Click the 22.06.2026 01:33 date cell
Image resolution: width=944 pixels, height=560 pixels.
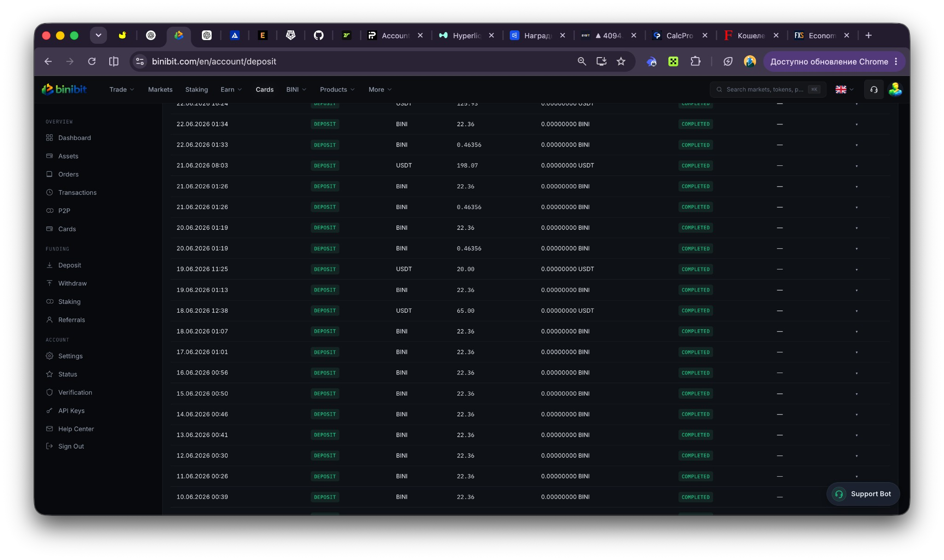click(202, 145)
